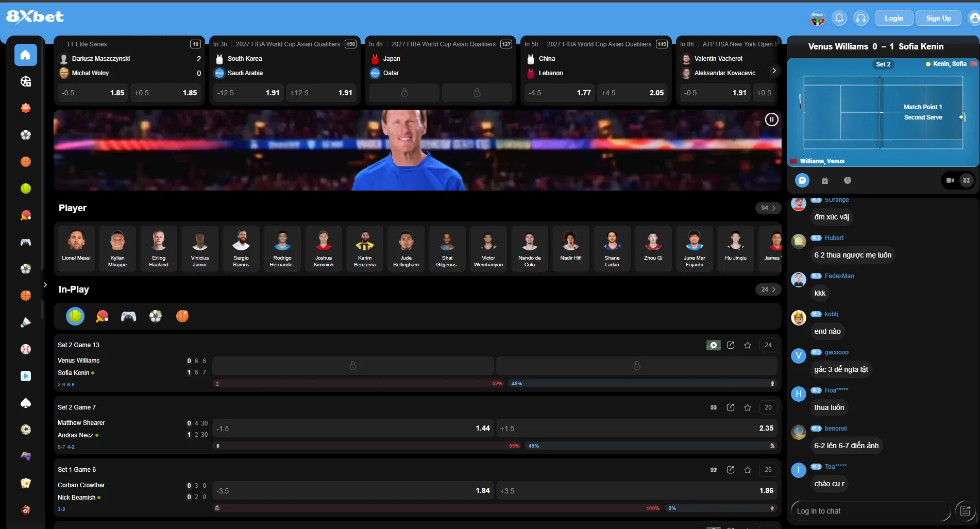Image resolution: width=980 pixels, height=529 pixels.
Task: Show next upcoming matches with arrow
Action: pyautogui.click(x=774, y=71)
